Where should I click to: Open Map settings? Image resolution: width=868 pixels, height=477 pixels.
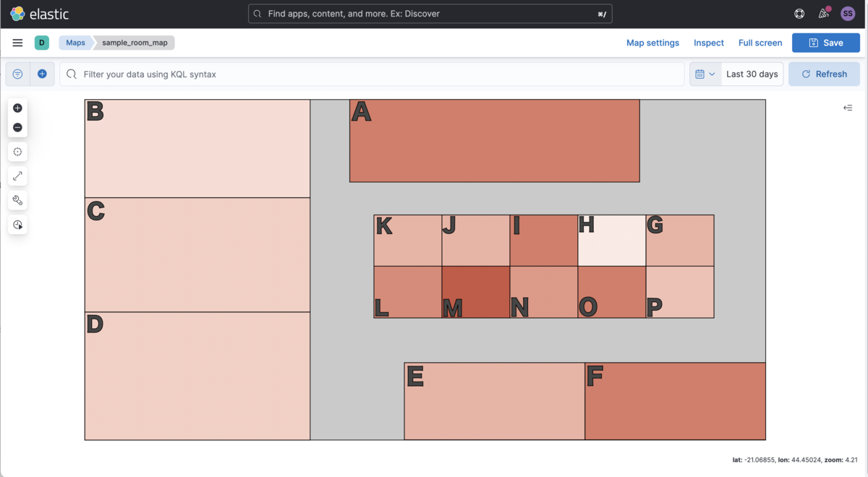click(x=652, y=43)
